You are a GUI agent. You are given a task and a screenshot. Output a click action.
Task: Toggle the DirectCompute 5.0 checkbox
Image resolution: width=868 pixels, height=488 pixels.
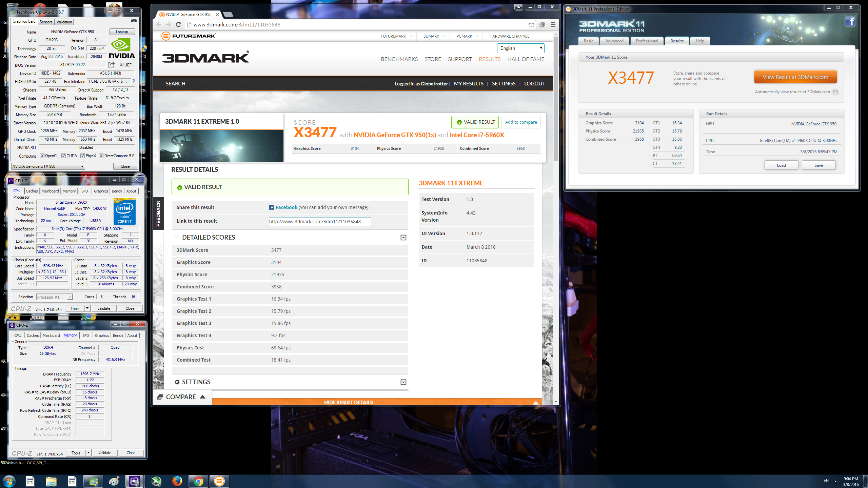pos(101,156)
